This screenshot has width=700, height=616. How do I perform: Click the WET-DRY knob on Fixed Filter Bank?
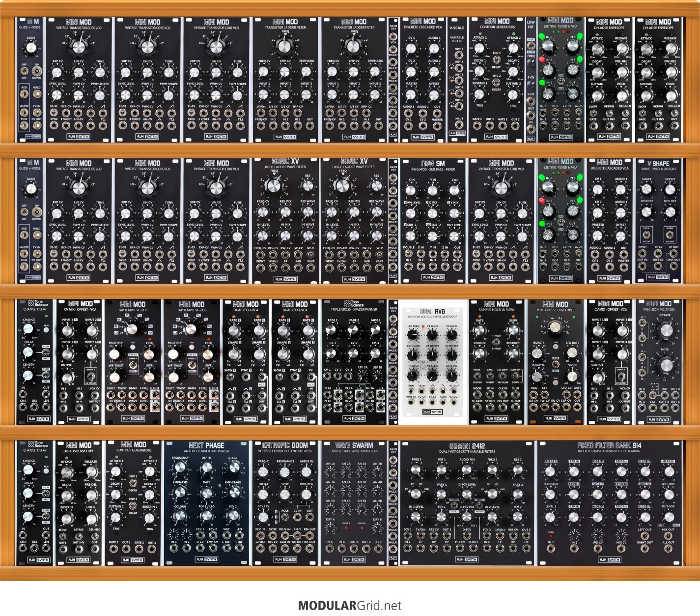(669, 494)
